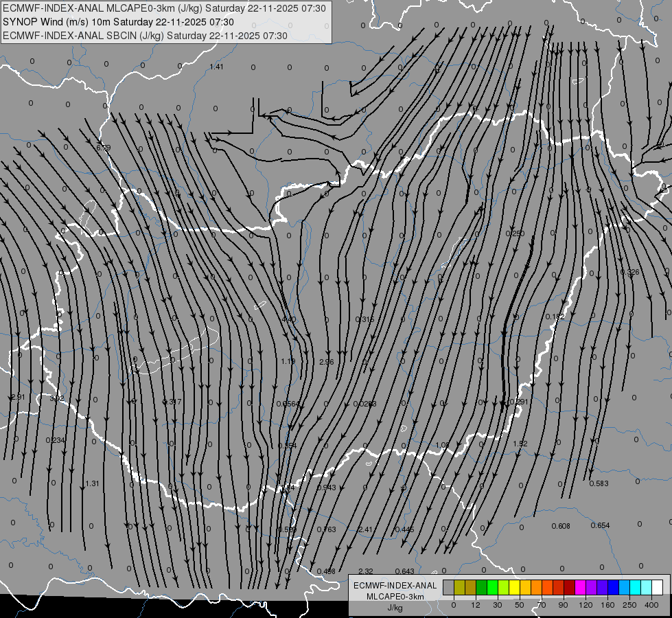
Task: Click the 30 tick label on legend scale
Action: [497, 605]
